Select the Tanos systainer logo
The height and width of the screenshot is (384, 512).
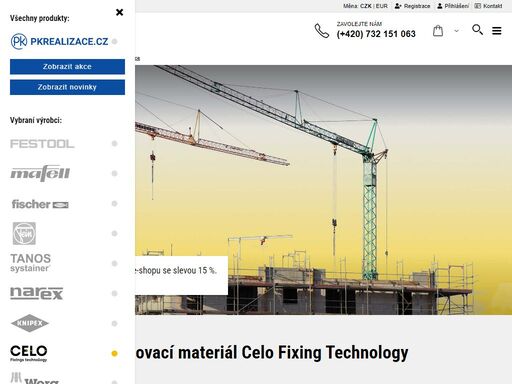(x=31, y=263)
